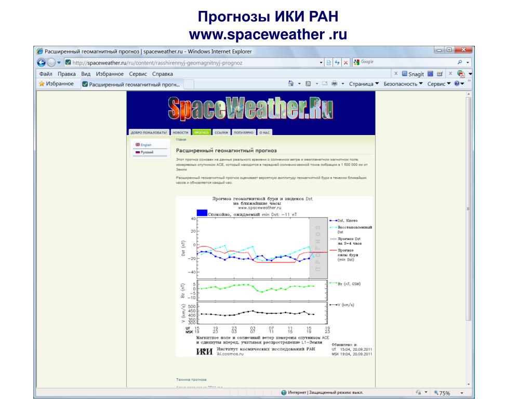
Task: Refresh the page with the blue arrows icon
Action: click(337, 63)
